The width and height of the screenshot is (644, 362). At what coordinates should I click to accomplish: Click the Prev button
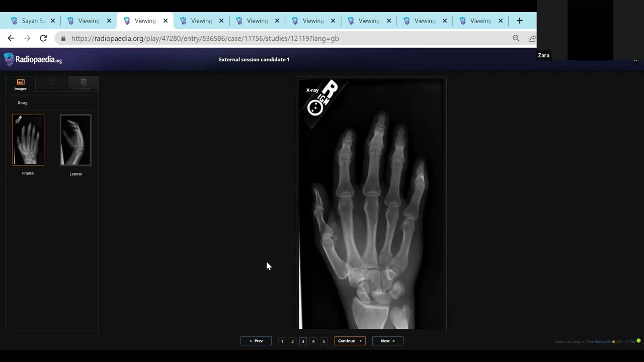pyautogui.click(x=256, y=341)
